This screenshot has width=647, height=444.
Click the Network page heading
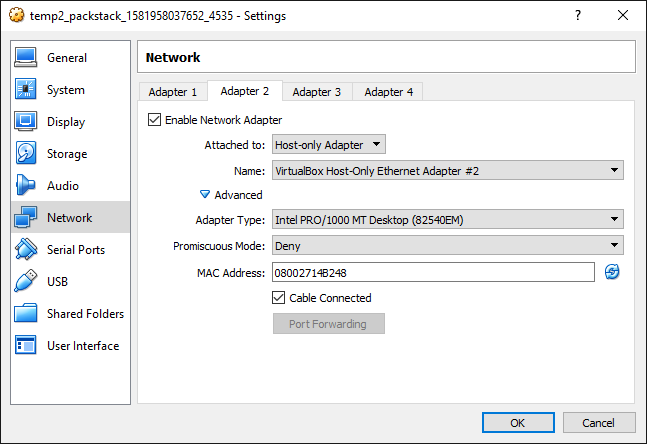pos(173,57)
